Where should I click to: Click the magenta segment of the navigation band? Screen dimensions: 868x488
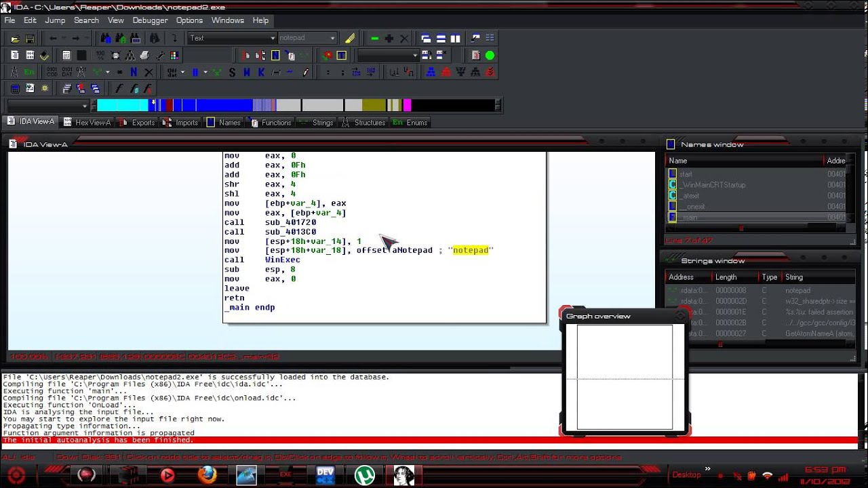pos(407,105)
